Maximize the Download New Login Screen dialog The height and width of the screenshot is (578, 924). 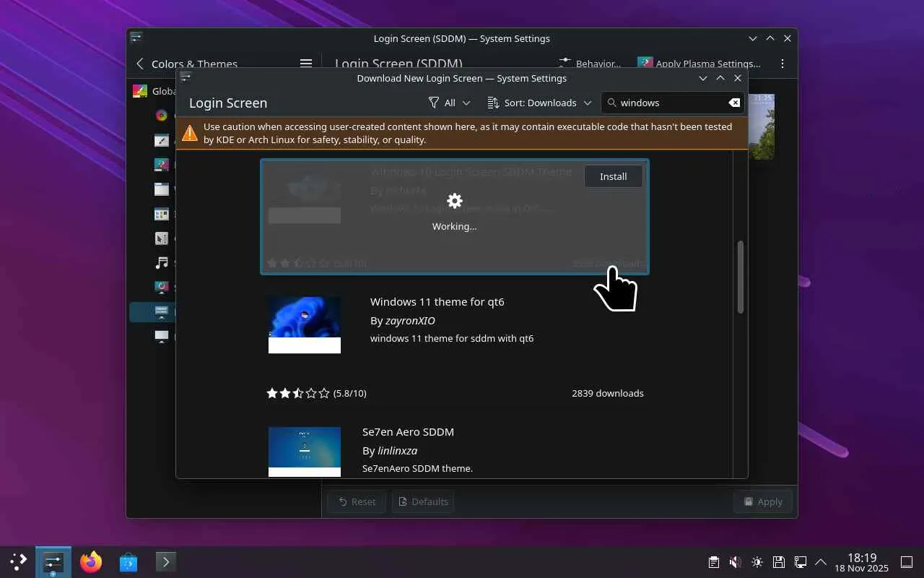[x=720, y=78]
